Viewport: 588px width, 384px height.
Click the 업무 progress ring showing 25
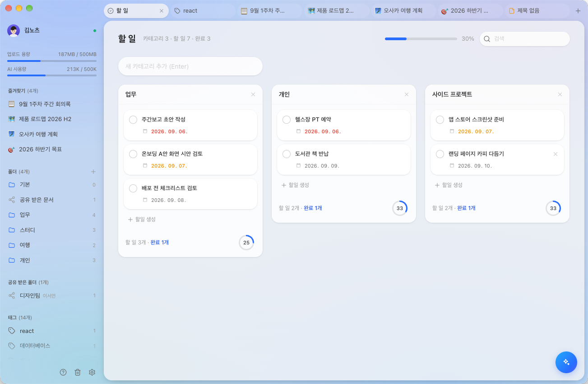pos(246,243)
